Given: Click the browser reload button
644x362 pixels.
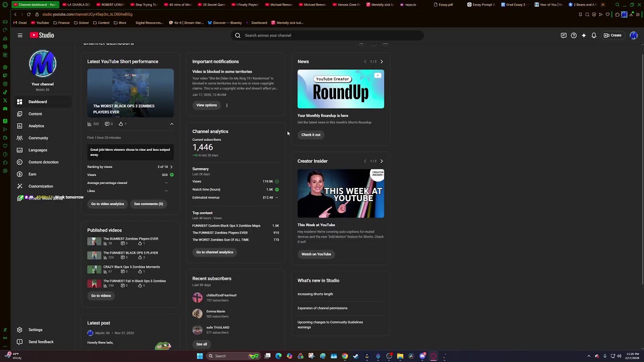Looking at the screenshot, I should (29, 14).
